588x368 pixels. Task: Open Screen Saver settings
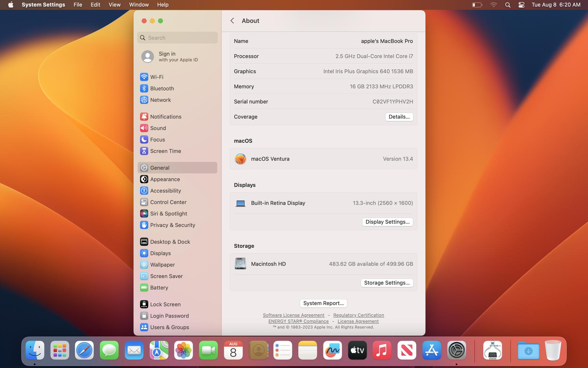click(177, 276)
